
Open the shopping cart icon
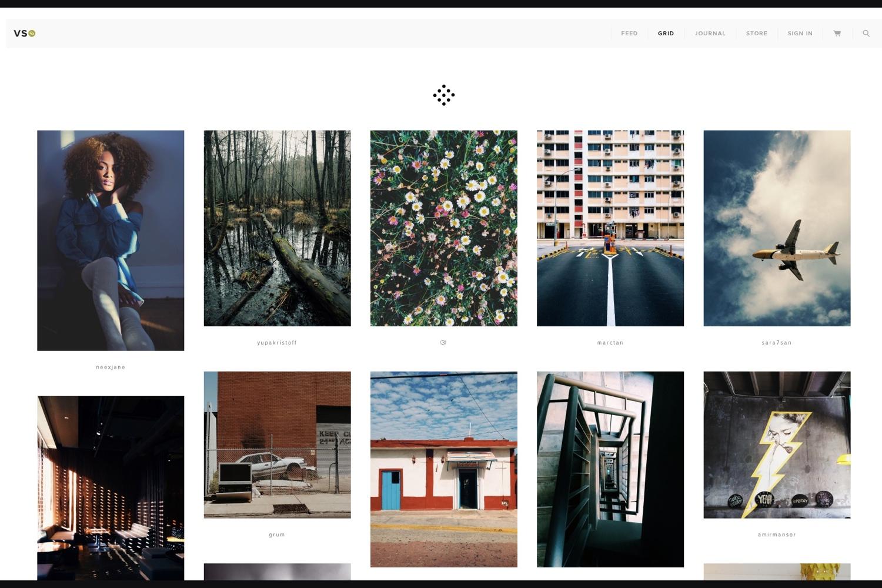click(836, 34)
